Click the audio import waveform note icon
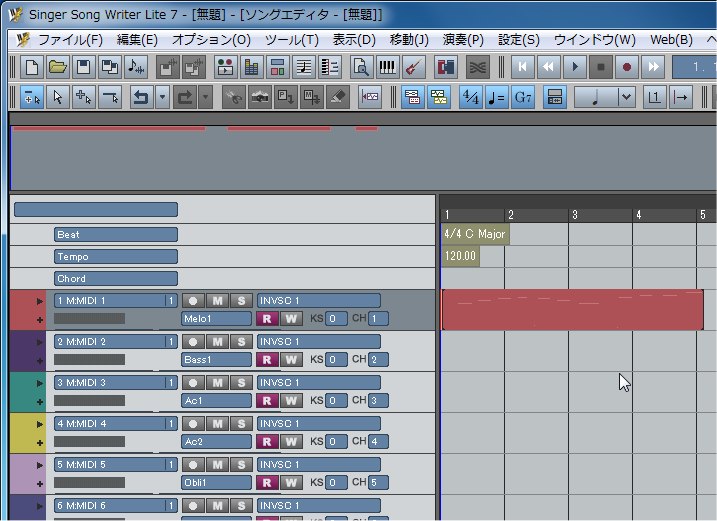 [x=136, y=67]
